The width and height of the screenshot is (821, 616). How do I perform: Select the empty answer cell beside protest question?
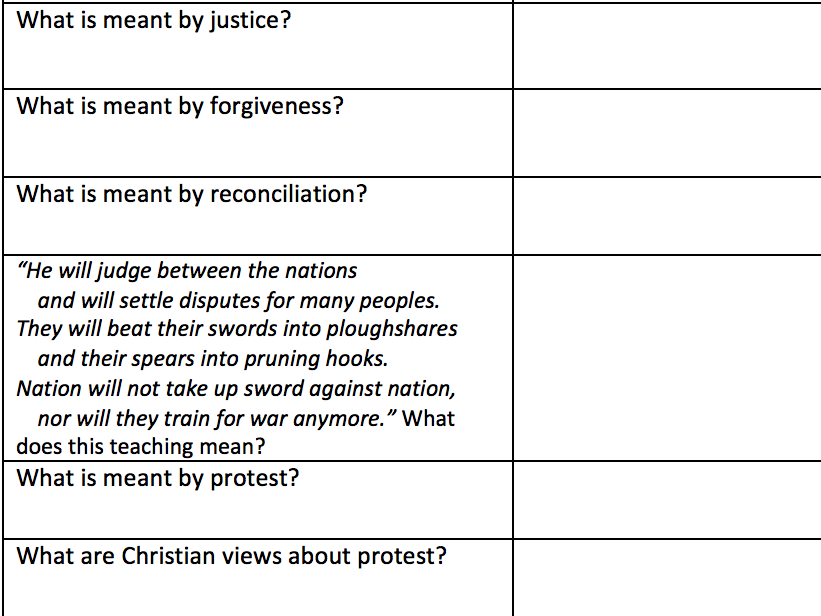click(667, 500)
